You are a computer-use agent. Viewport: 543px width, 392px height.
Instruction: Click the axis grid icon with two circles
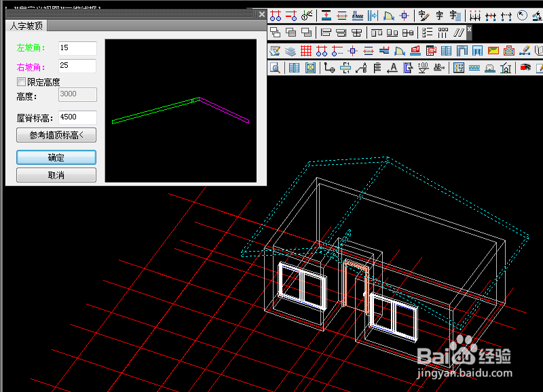pyautogui.click(x=276, y=16)
